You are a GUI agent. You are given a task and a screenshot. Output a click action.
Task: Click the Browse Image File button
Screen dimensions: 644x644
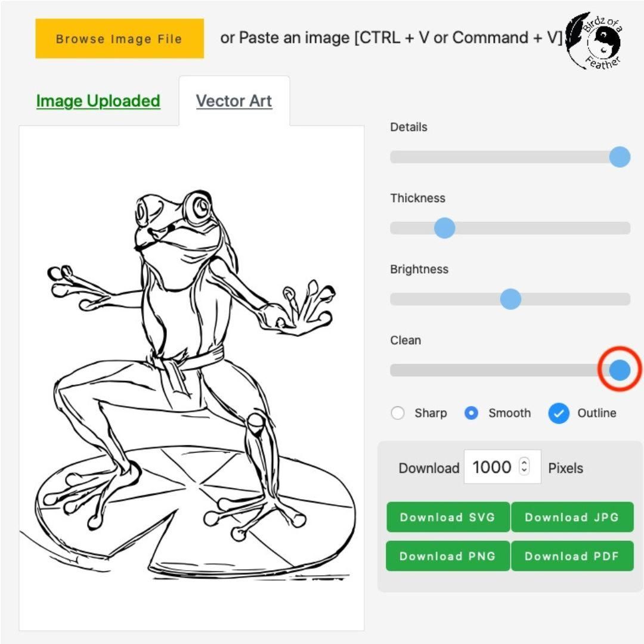click(119, 39)
